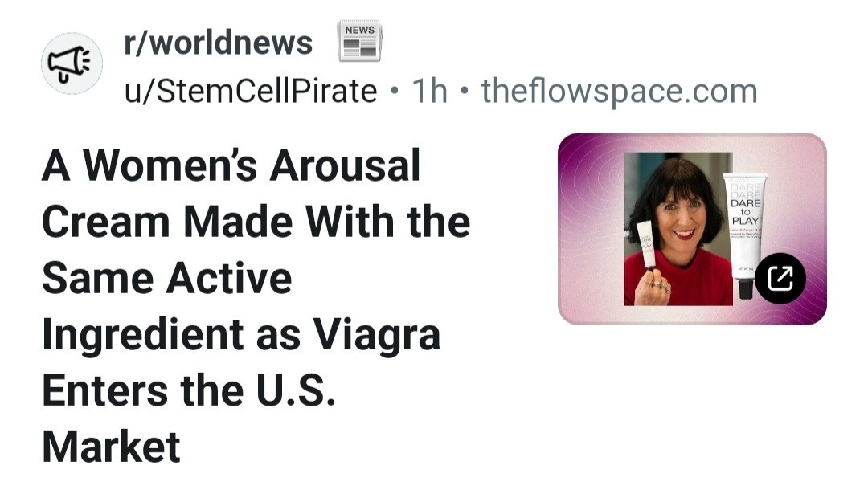Click the small tube held in hand
Viewport: 868px width, 498px height.
click(x=647, y=241)
